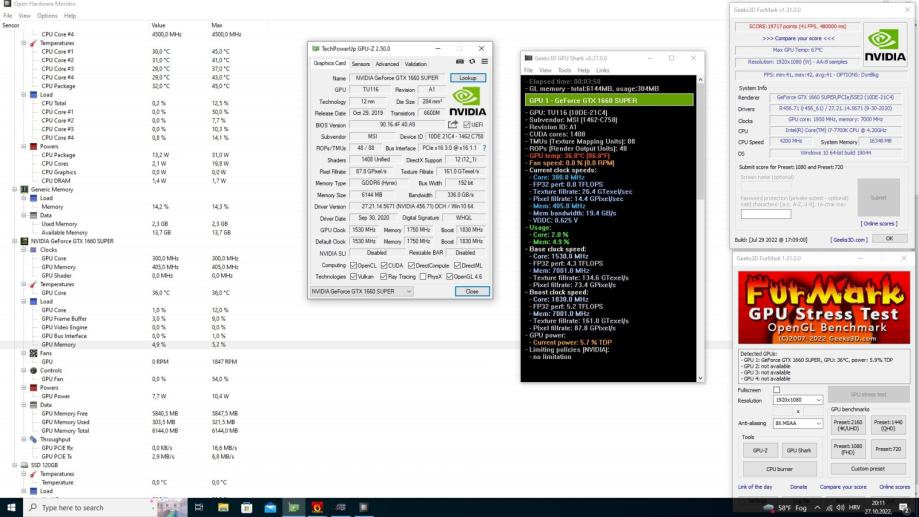
Task: Enable the PhysX checkbox
Action: coord(423,277)
